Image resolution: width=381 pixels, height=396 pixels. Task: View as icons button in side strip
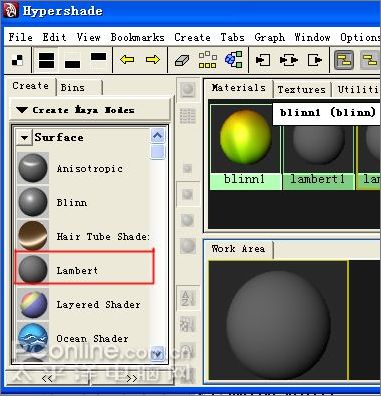[x=188, y=90]
